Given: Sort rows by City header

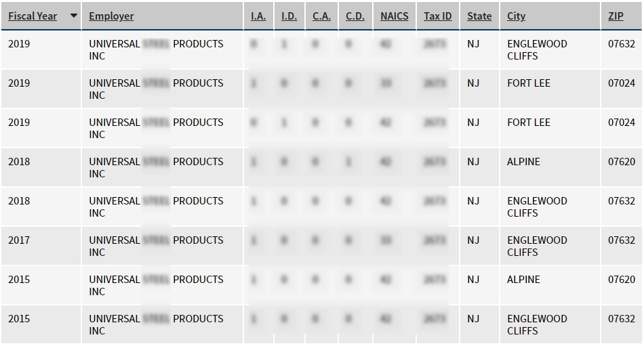Looking at the screenshot, I should pyautogui.click(x=516, y=16).
